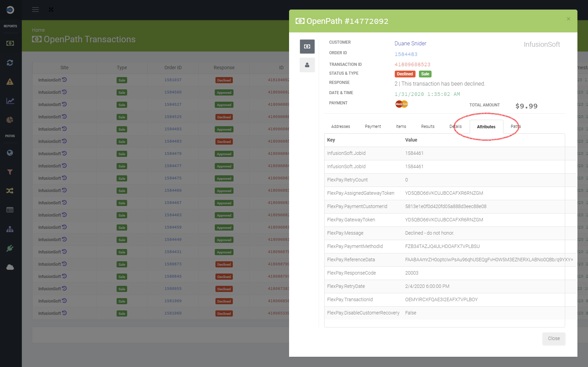Click order 1580873 in transactions table
The height and width of the screenshot is (367, 588).
[173, 264]
